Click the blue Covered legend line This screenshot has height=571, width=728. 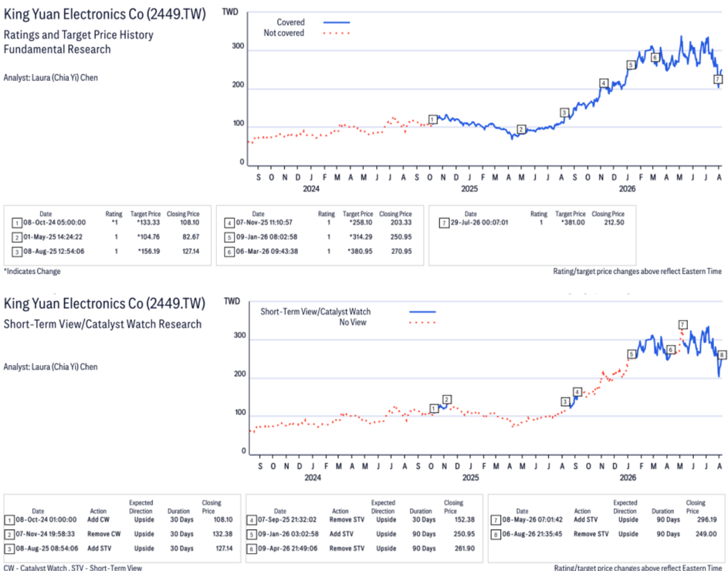click(x=337, y=22)
